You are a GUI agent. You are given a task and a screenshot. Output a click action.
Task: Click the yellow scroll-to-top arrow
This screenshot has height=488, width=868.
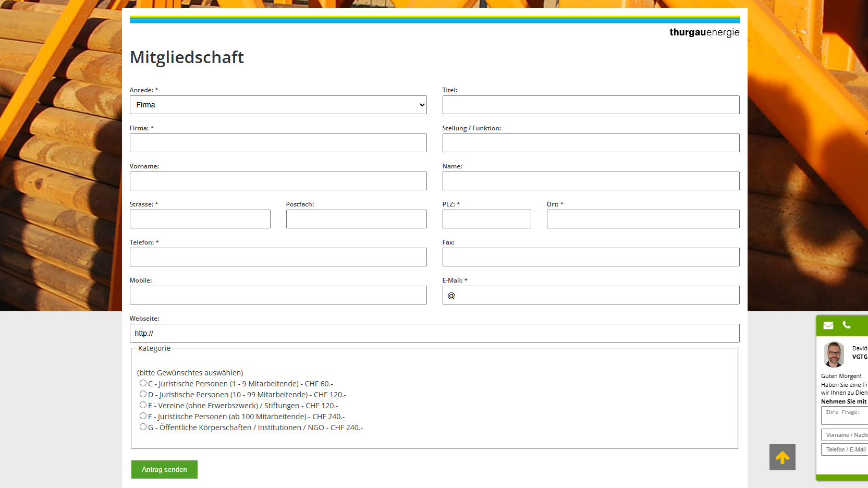[783, 457]
